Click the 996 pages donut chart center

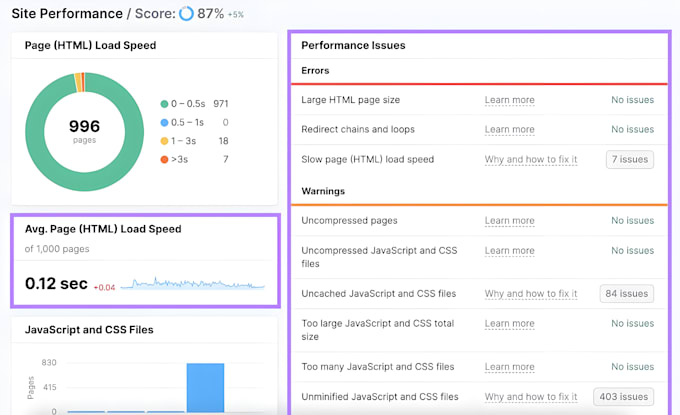85,131
